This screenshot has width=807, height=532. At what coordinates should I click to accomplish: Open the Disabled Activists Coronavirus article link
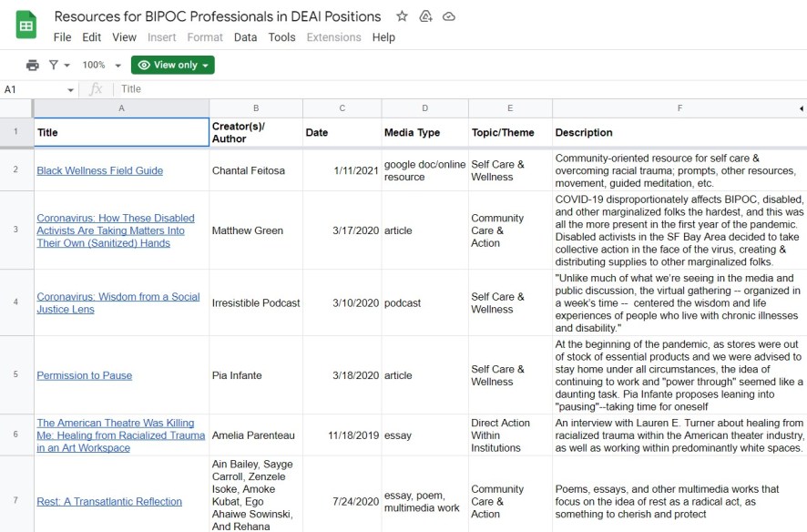(116, 230)
